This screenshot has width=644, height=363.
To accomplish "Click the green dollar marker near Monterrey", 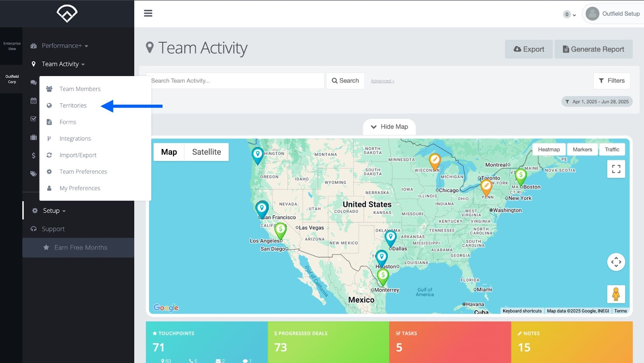I will click(x=383, y=277).
